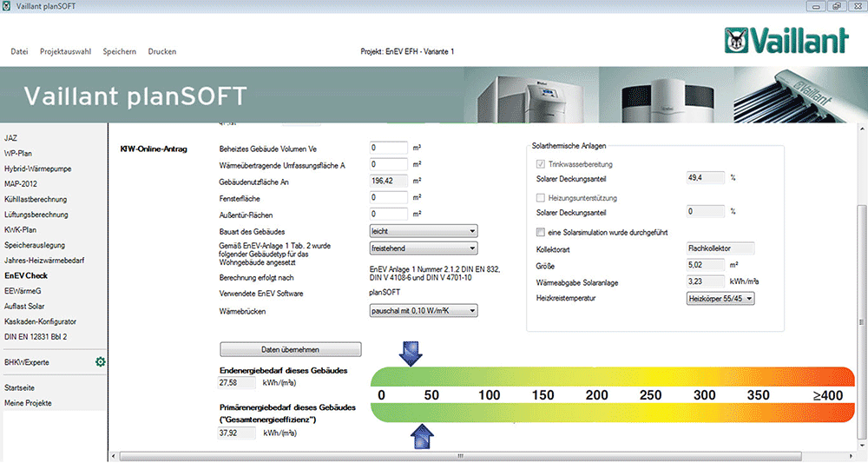Open KWK-Plan in sidebar
868x463 pixels.
(x=20, y=229)
